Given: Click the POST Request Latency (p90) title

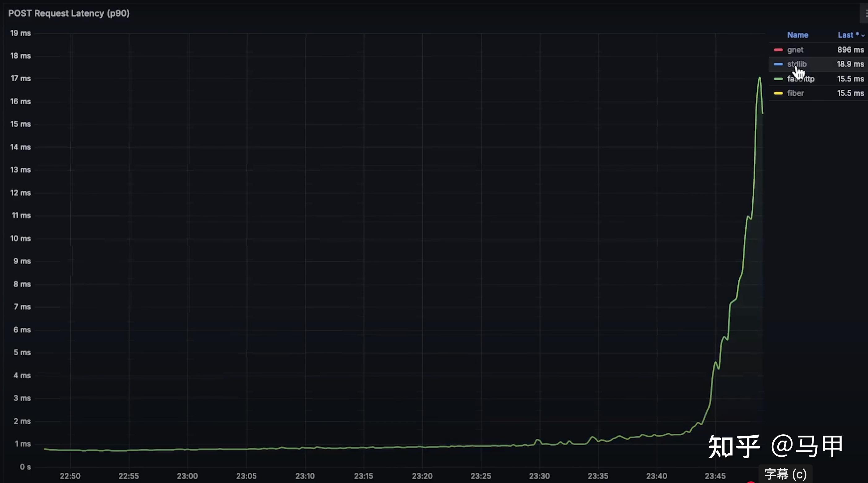Looking at the screenshot, I should (x=69, y=14).
